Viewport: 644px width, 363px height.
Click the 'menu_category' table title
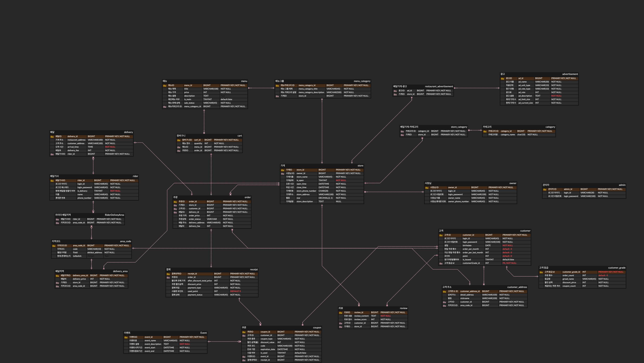[362, 81]
